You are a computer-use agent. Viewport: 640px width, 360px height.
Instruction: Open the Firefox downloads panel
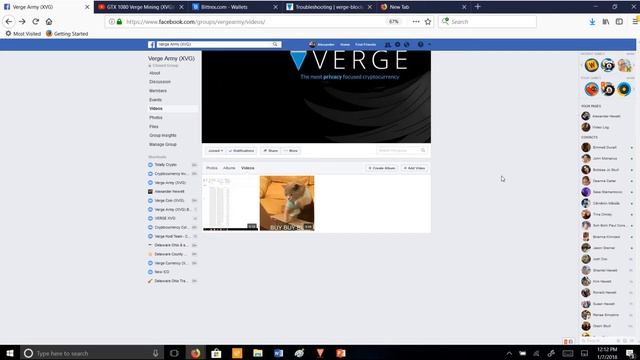(x=592, y=22)
